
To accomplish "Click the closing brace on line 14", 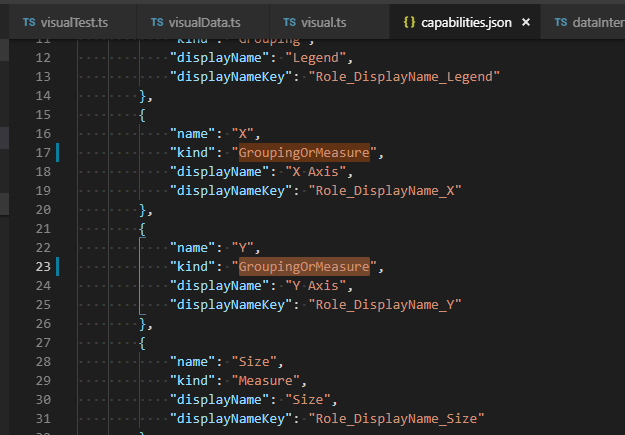I will point(142,96).
